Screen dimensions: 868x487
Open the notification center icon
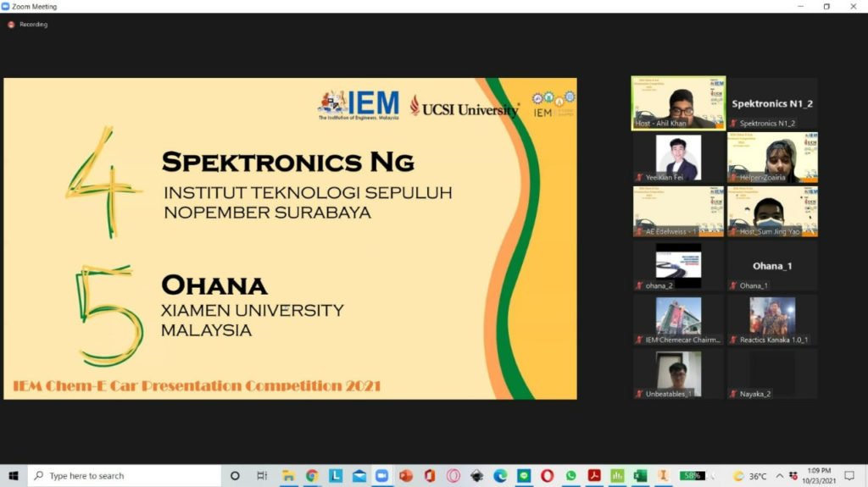(x=849, y=476)
